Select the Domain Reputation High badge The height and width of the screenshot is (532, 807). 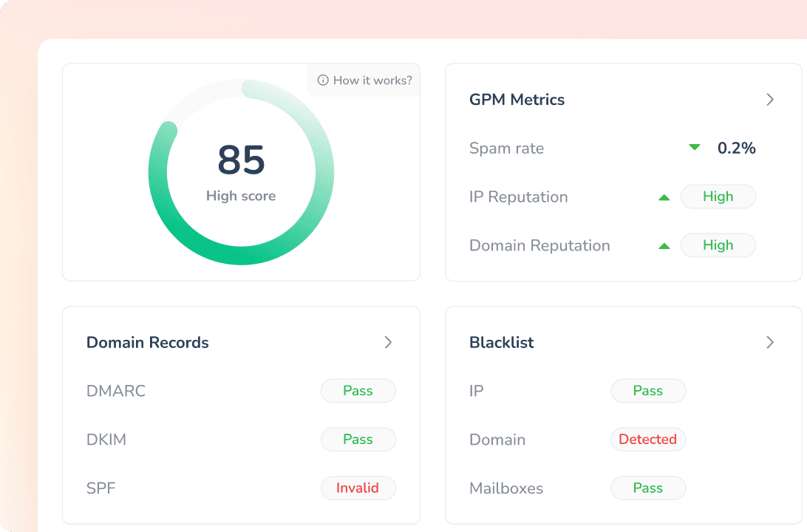click(718, 245)
